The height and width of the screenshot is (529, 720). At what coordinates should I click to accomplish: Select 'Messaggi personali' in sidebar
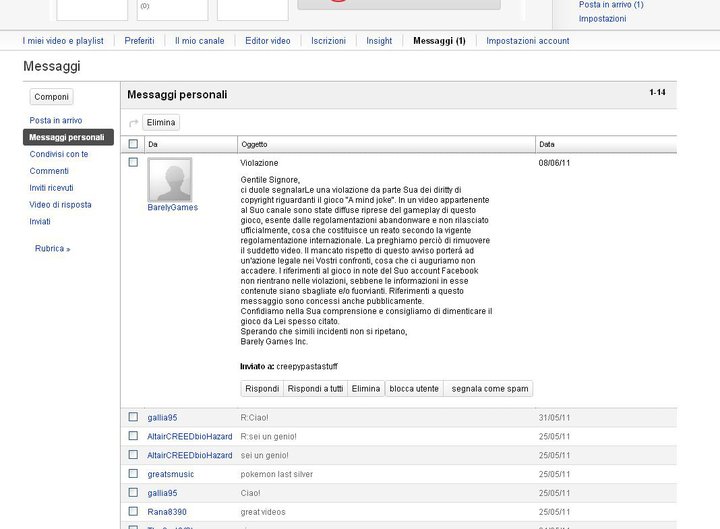pos(68,137)
